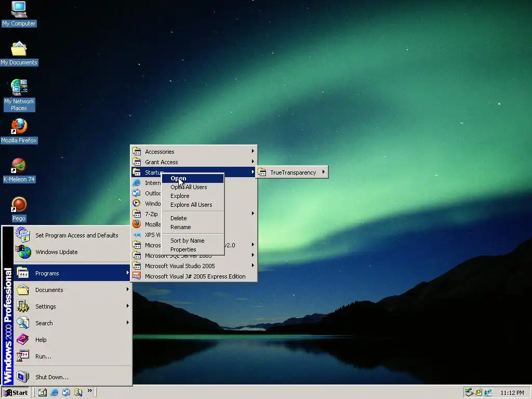Launch Internet Explorer from quick launch

click(54, 392)
